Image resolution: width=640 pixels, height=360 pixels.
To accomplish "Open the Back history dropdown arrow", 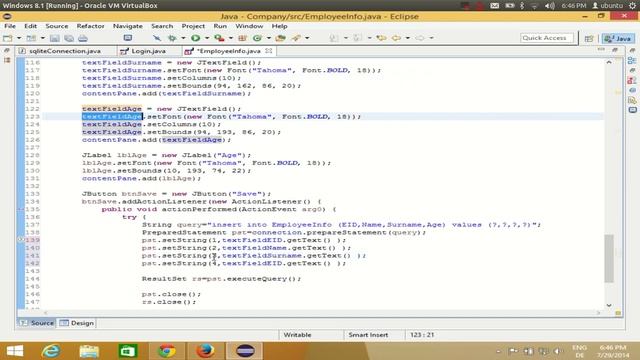I will pos(407,38).
